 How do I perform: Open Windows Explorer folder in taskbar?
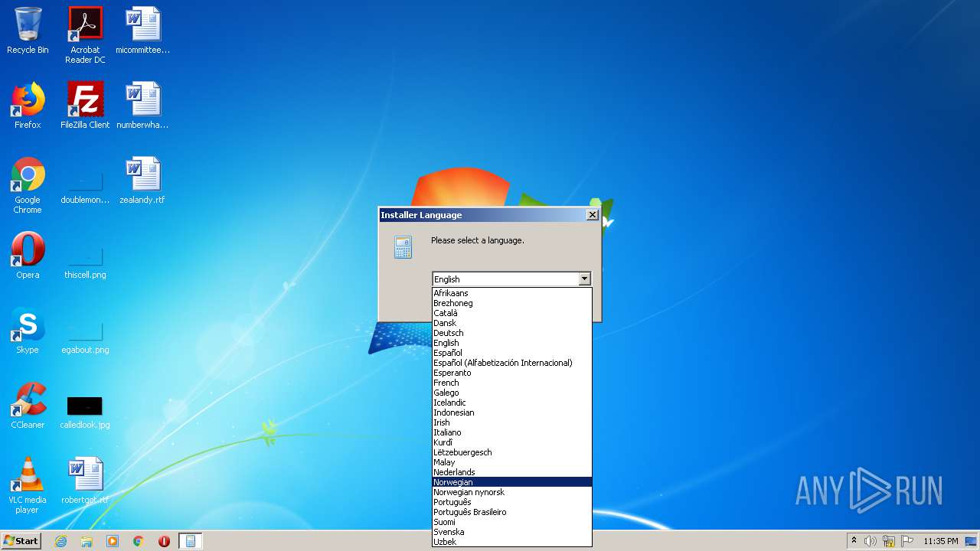[x=87, y=541]
